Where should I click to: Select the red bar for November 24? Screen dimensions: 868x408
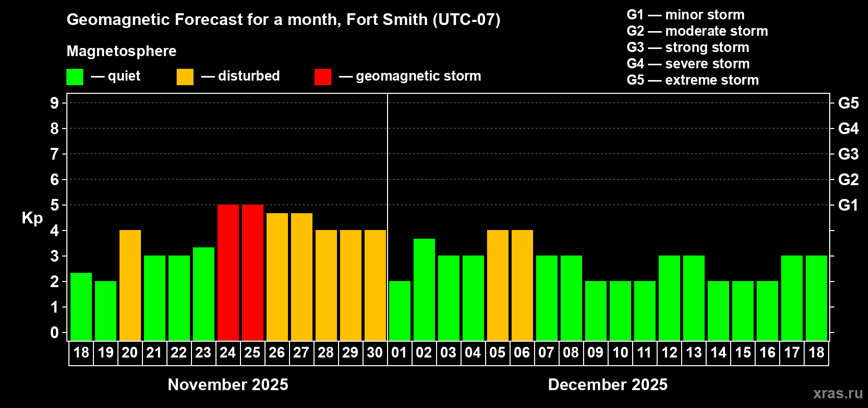pos(228,272)
